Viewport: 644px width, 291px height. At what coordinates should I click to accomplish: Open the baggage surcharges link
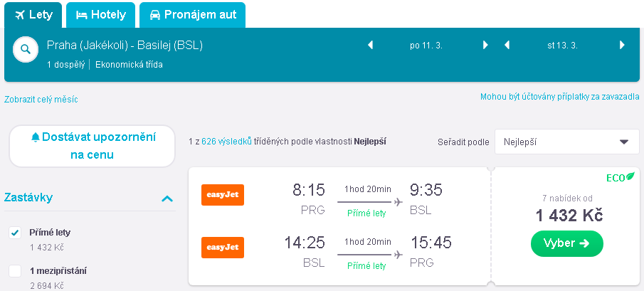pos(560,97)
